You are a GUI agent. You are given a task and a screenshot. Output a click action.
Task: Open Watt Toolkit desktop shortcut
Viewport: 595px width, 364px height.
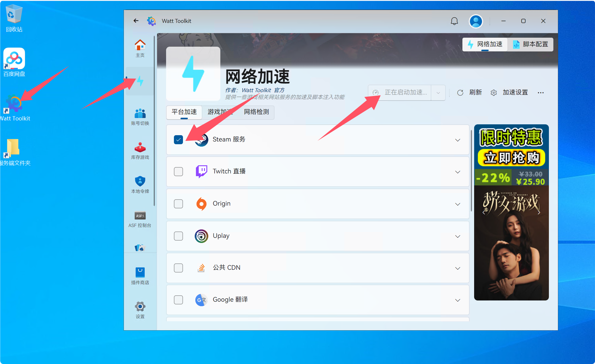pyautogui.click(x=14, y=107)
